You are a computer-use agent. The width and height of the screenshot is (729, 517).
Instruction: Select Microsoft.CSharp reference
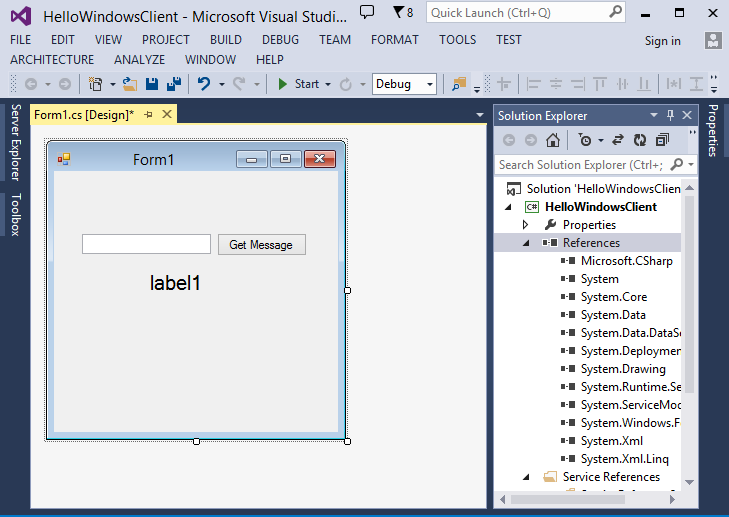(627, 261)
